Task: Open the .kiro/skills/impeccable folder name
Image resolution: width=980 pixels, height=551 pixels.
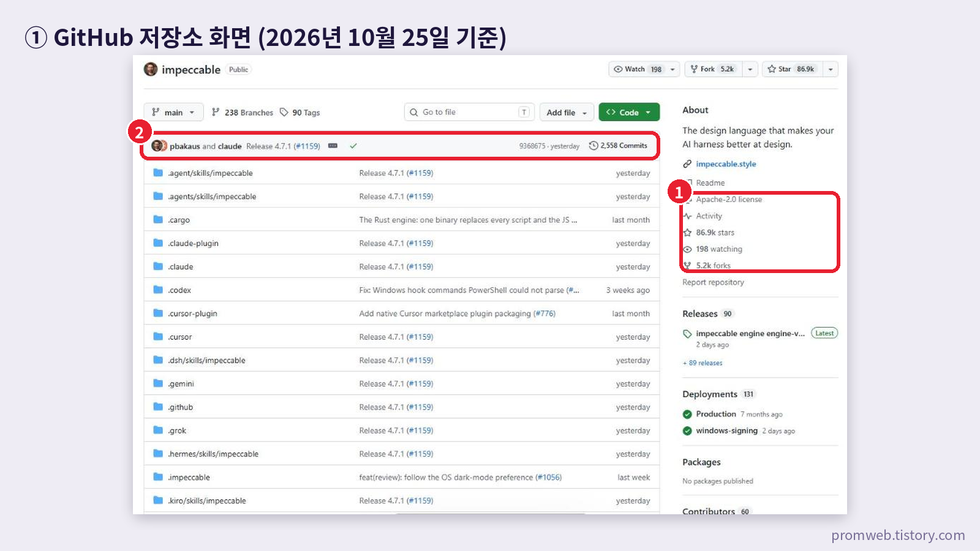Action: coord(207,501)
